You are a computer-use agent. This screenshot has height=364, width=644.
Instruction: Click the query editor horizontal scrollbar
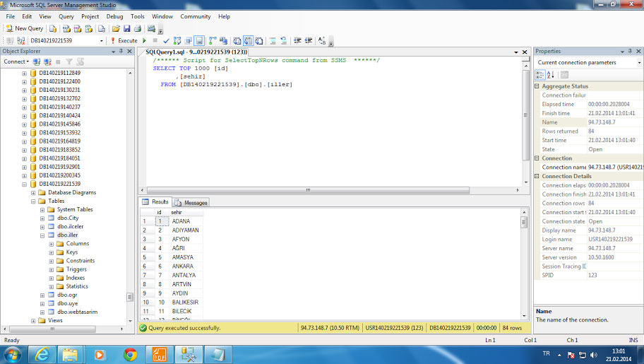click(x=308, y=190)
